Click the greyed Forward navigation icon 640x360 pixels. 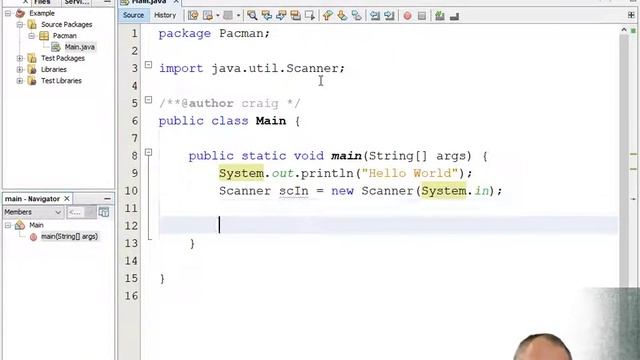click(x=228, y=16)
